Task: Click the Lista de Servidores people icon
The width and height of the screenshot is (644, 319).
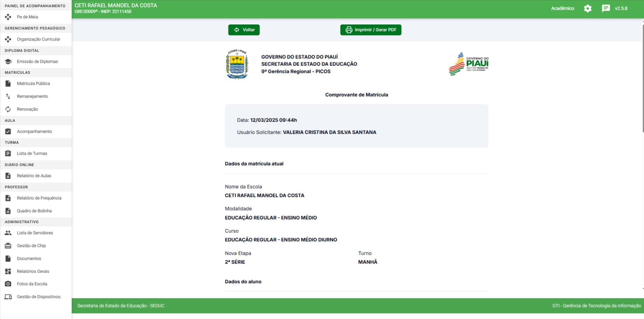Action: click(x=8, y=233)
